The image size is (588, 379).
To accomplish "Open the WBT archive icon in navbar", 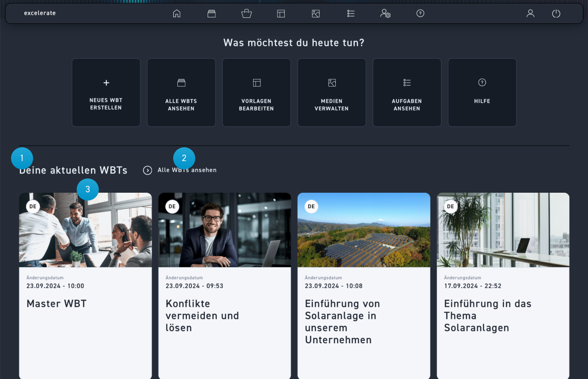I will click(211, 13).
